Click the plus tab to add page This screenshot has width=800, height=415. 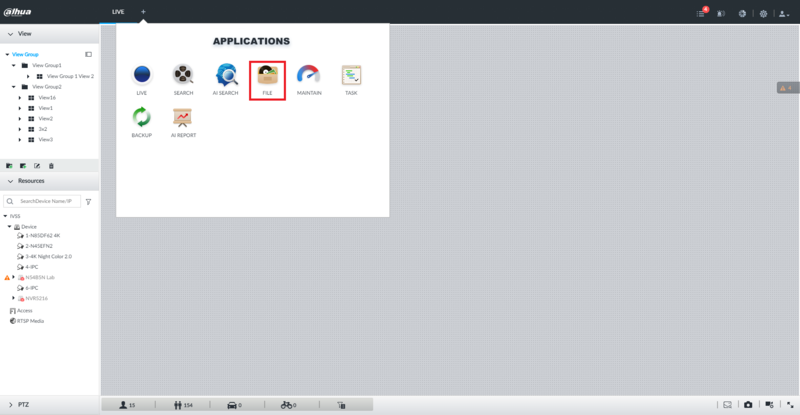pos(143,11)
